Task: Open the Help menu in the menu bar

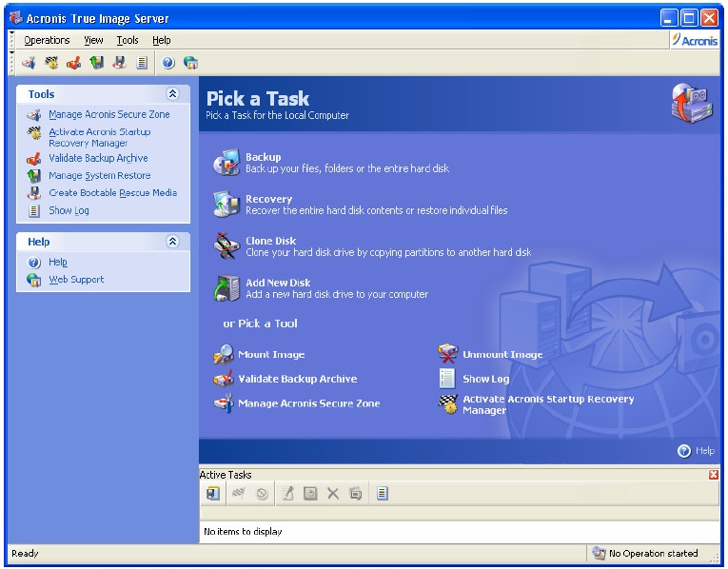Action: pyautogui.click(x=162, y=40)
